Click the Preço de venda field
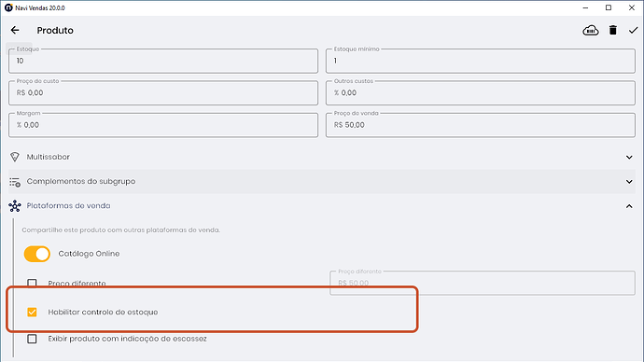The image size is (644, 362). tap(480, 125)
